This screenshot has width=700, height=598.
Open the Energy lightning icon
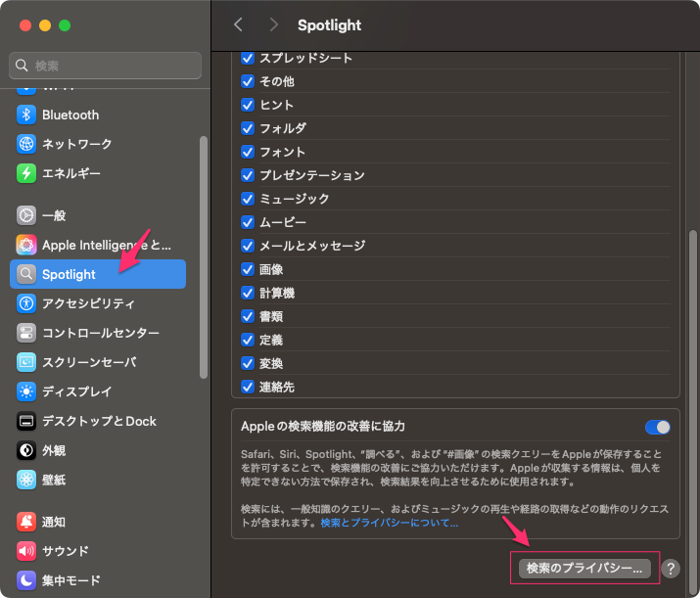point(26,173)
